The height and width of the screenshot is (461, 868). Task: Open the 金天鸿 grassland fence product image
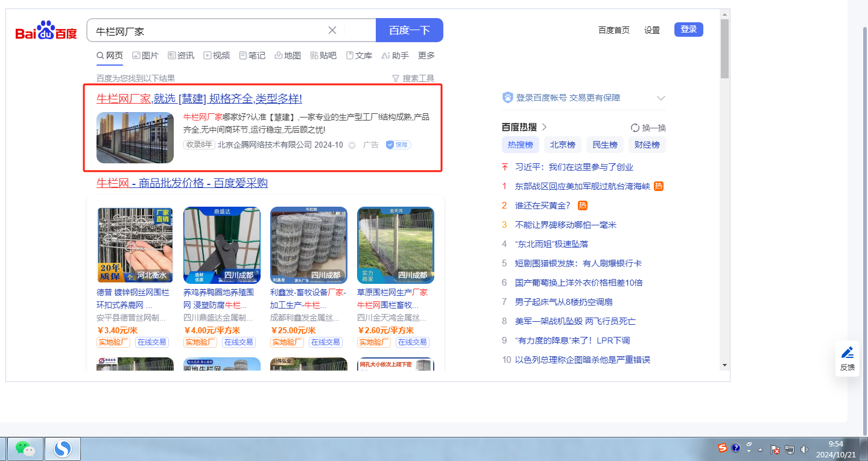(396, 245)
